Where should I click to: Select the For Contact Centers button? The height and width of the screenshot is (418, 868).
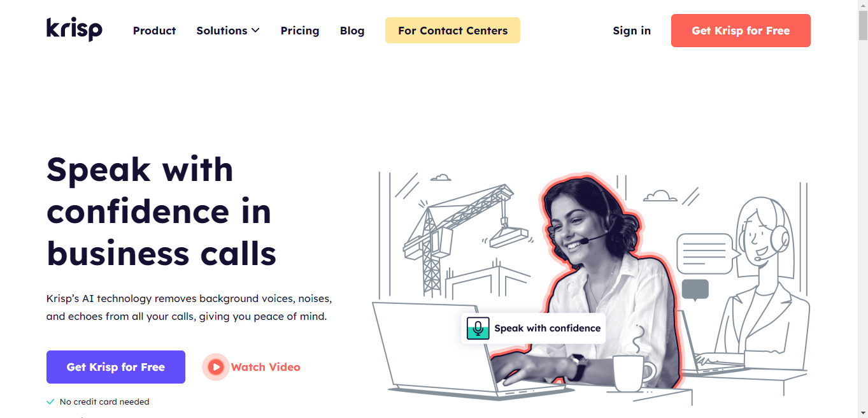tap(453, 31)
